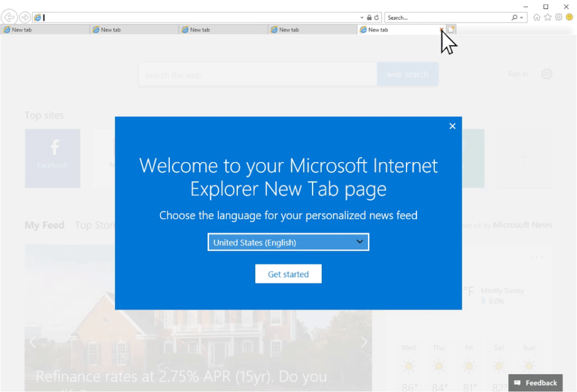This screenshot has height=392, width=577.
Task: Open the Feedback button
Action: coord(535,383)
